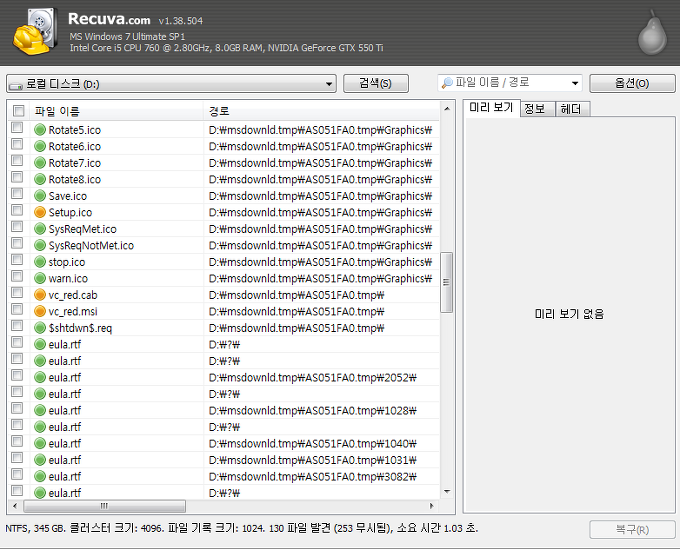The image size is (680, 550).
Task: Open the 파일 이름 / 경로 filter dropdown arrow
Action: [575, 83]
